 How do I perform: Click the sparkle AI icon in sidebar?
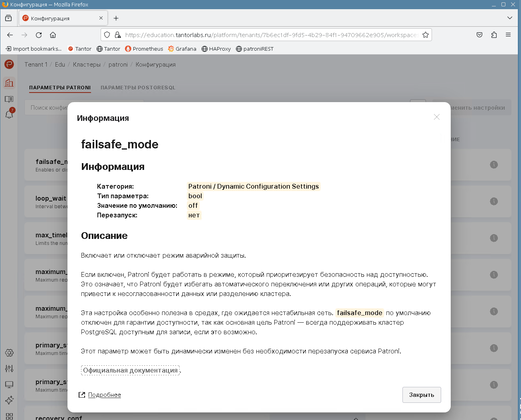[x=9, y=400]
